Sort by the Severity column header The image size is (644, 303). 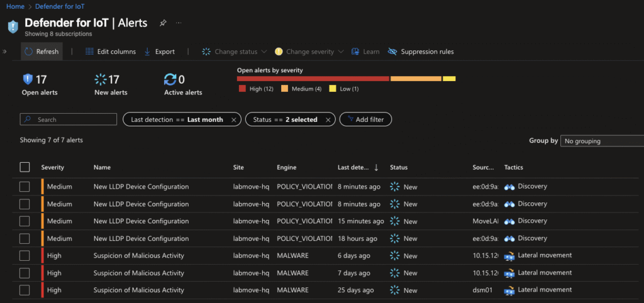[x=53, y=167]
